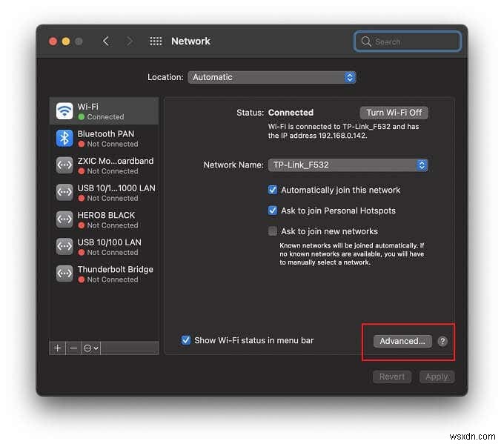Open Advanced... settings
Screen dimensions: 504x444
[402, 341]
